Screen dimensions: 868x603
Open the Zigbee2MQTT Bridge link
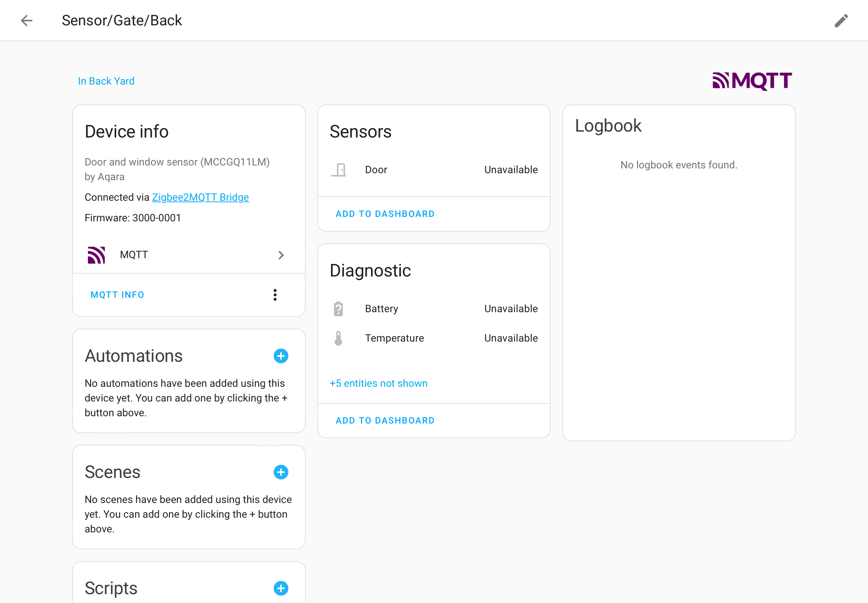200,197
